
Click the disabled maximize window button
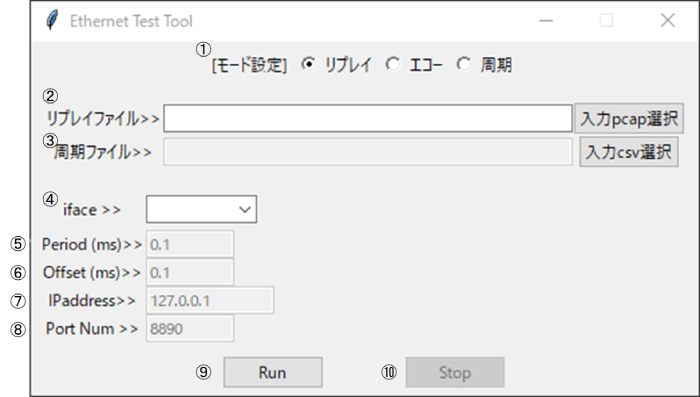pos(606,21)
